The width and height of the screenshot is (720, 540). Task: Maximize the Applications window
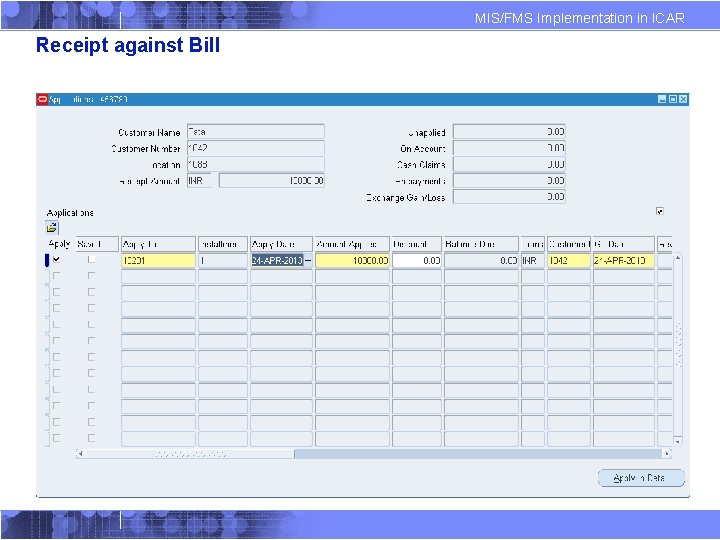pyautogui.click(x=673, y=99)
